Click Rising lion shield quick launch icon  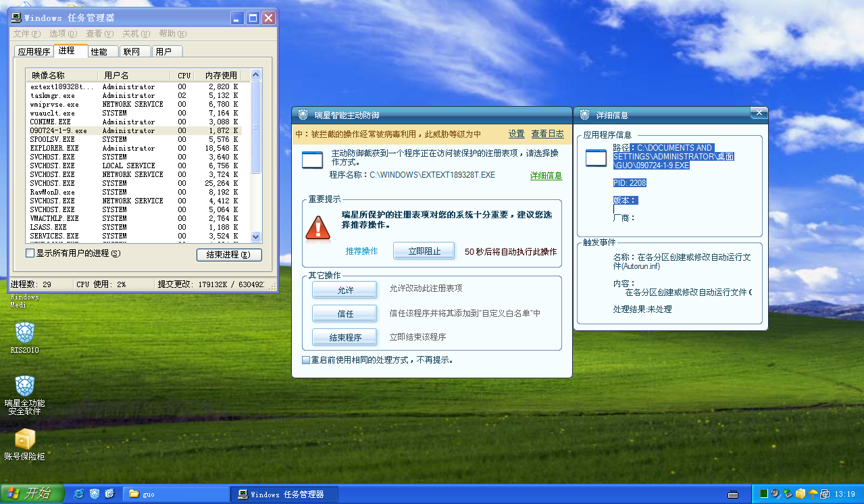[x=95, y=494]
